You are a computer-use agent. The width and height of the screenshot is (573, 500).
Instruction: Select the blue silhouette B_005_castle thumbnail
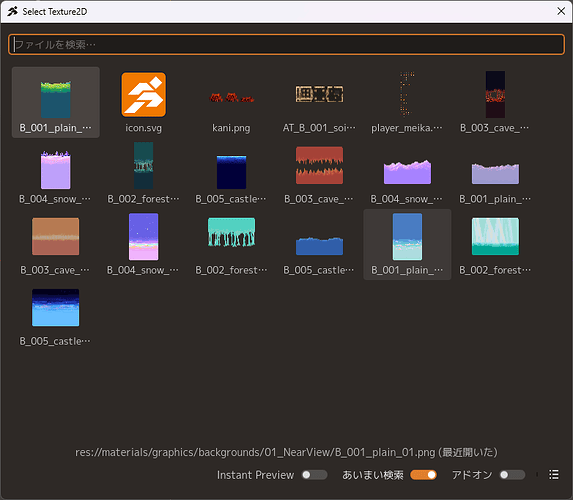[x=319, y=245]
